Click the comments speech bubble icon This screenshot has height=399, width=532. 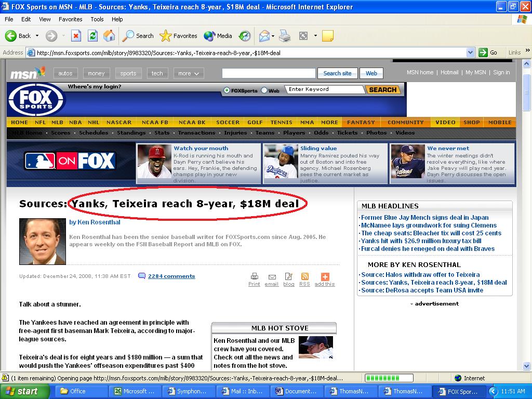coord(142,276)
